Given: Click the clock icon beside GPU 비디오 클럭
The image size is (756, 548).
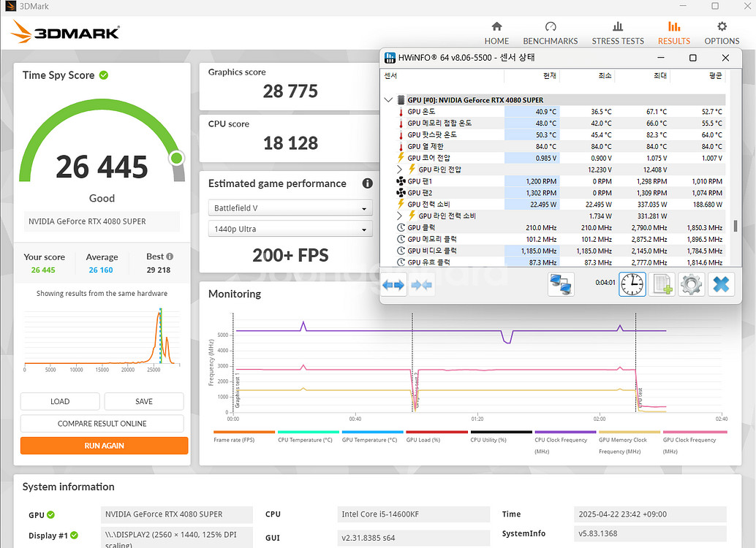Looking at the screenshot, I should pos(401,251).
